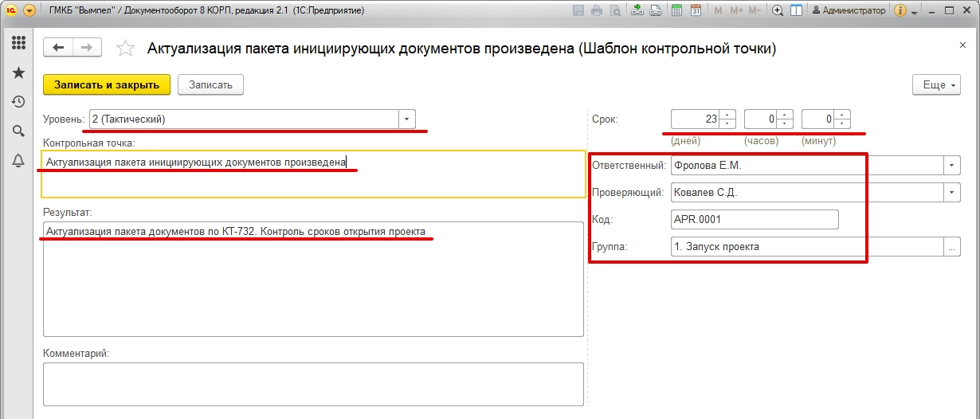Open the Еще menu

[x=936, y=84]
